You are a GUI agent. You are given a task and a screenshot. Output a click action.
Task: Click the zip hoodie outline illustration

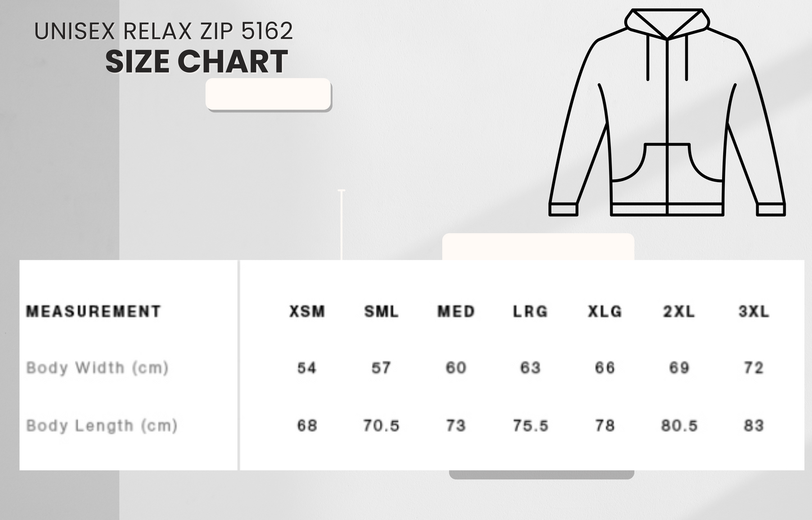point(667,112)
